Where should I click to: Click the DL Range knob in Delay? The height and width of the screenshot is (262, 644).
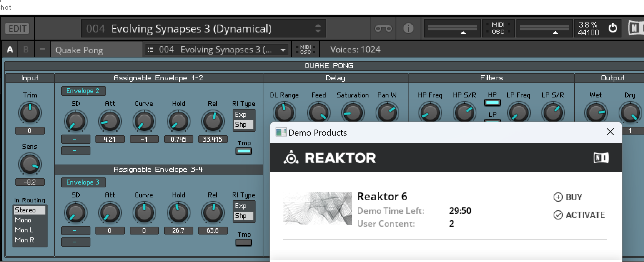(284, 112)
